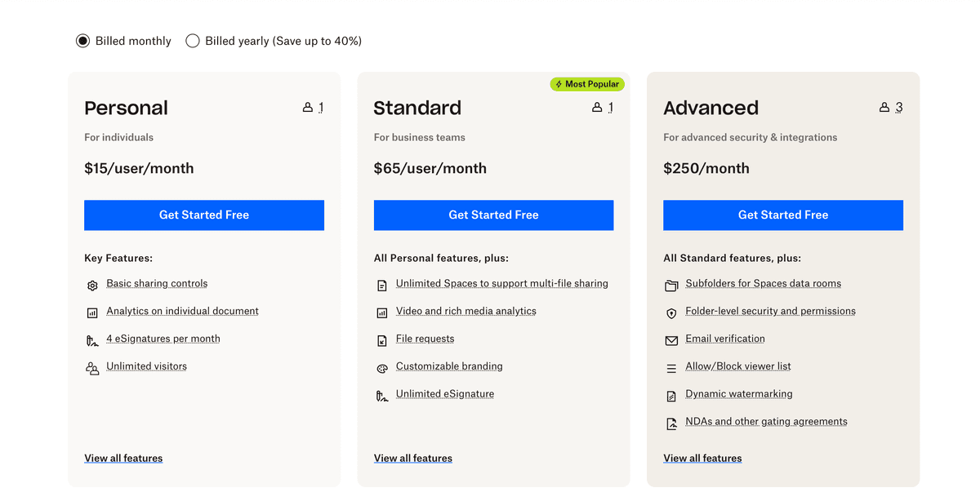This screenshot has width=980, height=501.
Task: Click the pin icon beside Folder-level security and permissions
Action: pyautogui.click(x=670, y=313)
